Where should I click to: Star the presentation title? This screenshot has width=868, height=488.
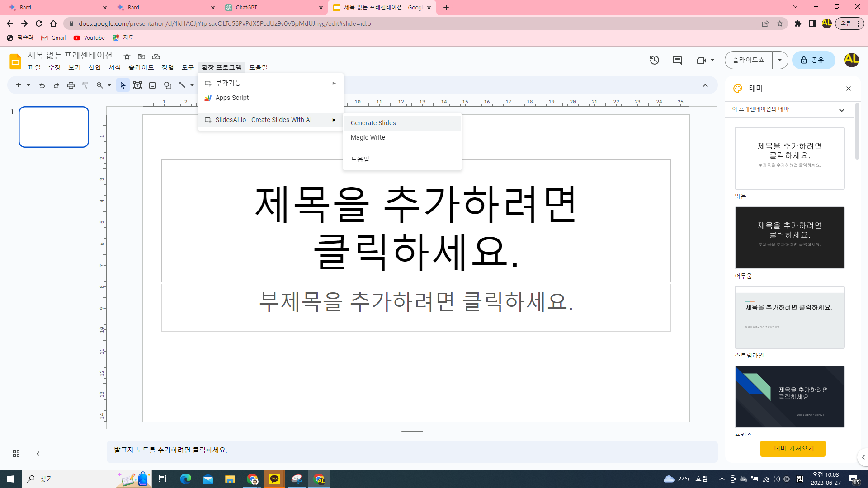point(127,56)
